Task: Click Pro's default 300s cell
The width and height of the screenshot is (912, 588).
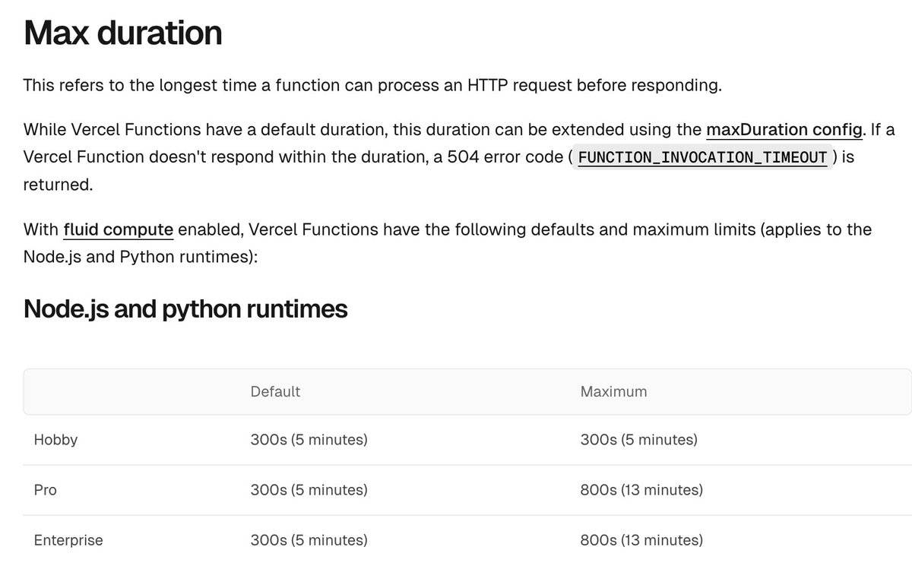Action: [x=309, y=490]
